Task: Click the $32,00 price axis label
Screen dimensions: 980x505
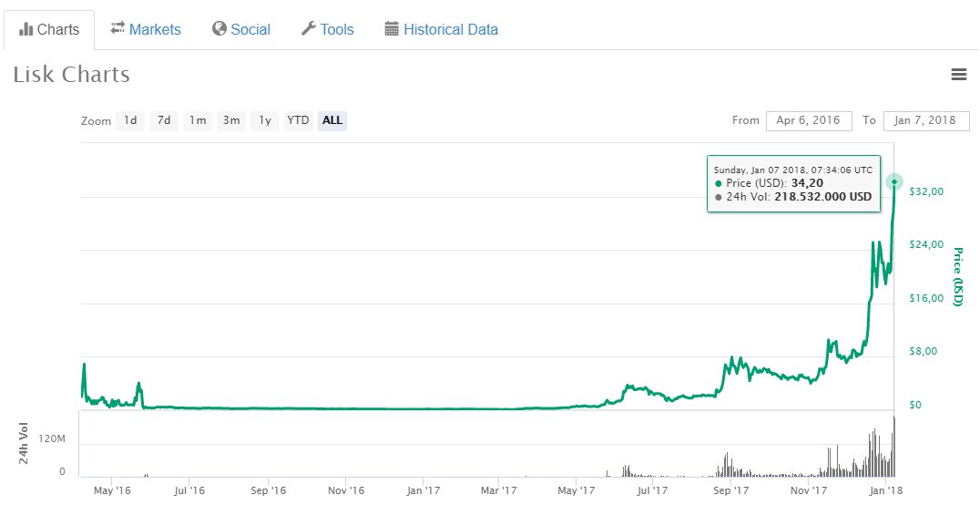Action: [927, 191]
